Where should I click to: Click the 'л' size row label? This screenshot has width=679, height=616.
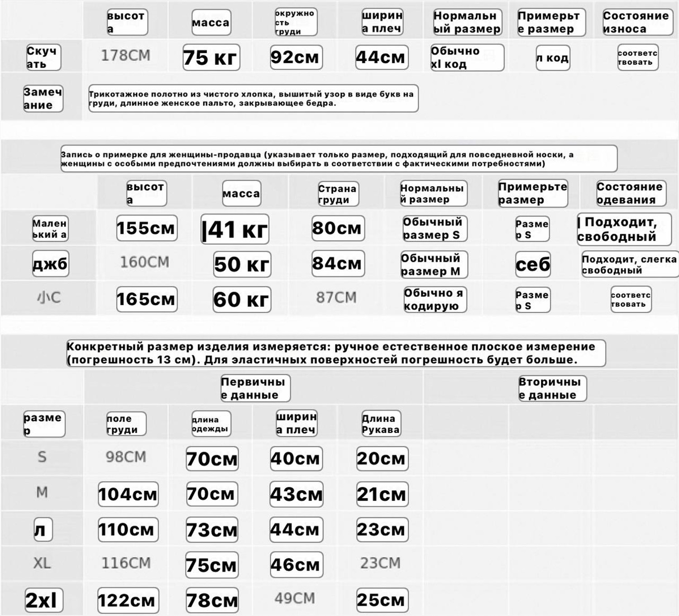point(43,530)
